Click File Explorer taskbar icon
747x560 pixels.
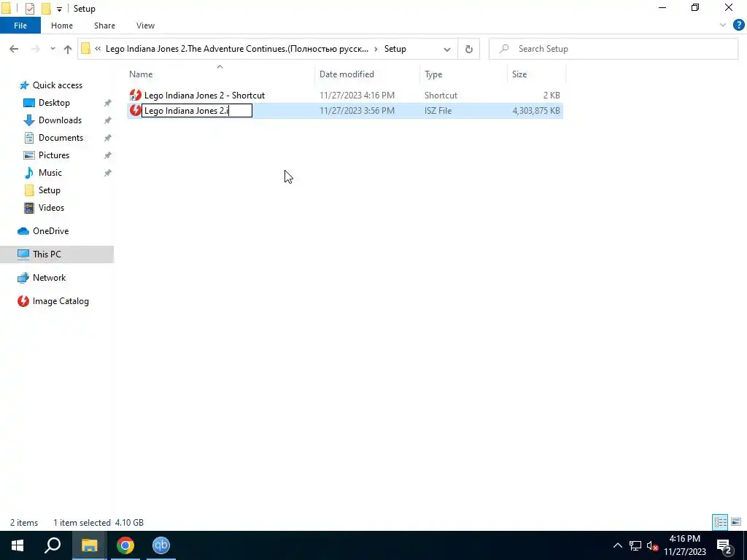pyautogui.click(x=89, y=545)
